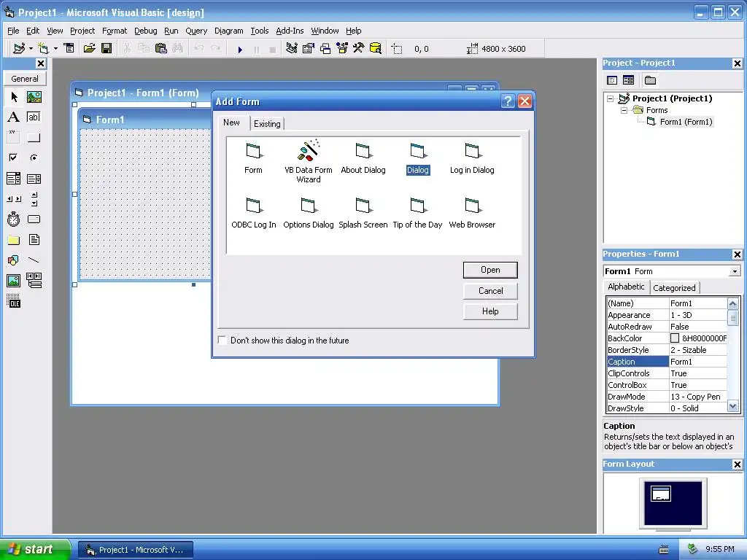
Task: Select the ListBox control in toolbox
Action: click(34, 179)
